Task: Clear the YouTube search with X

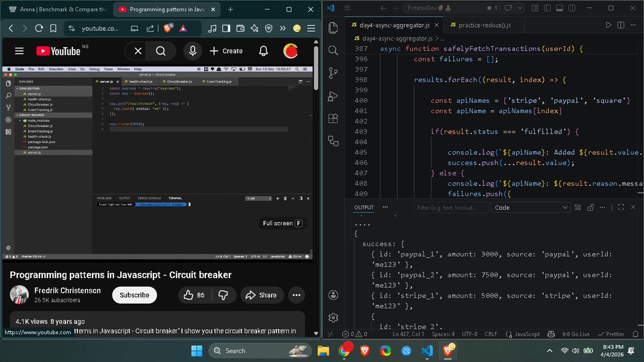Action: [x=138, y=51]
